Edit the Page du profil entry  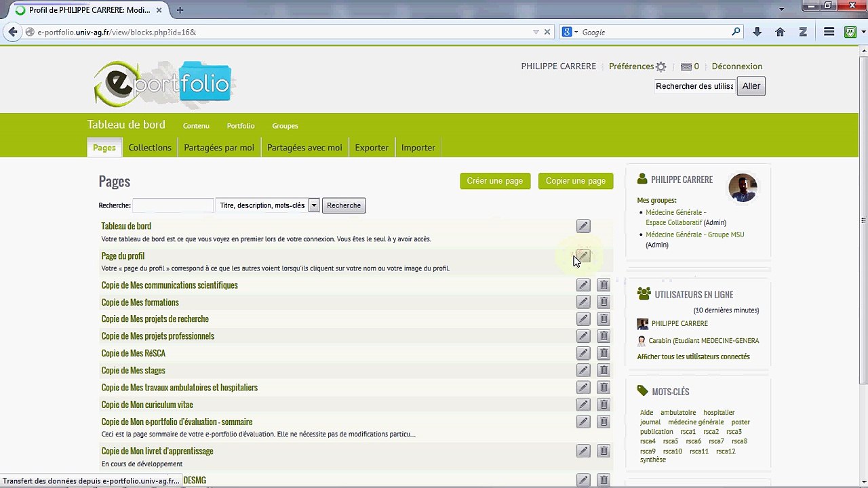pyautogui.click(x=583, y=256)
